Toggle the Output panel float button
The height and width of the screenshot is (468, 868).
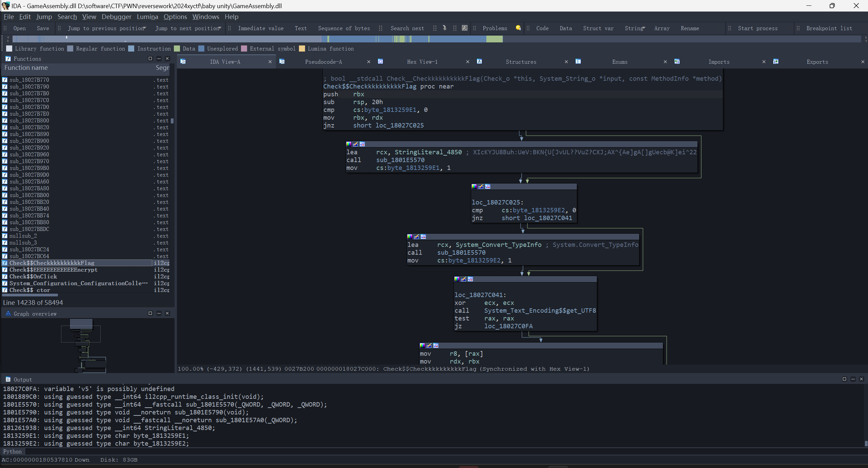[844, 379]
